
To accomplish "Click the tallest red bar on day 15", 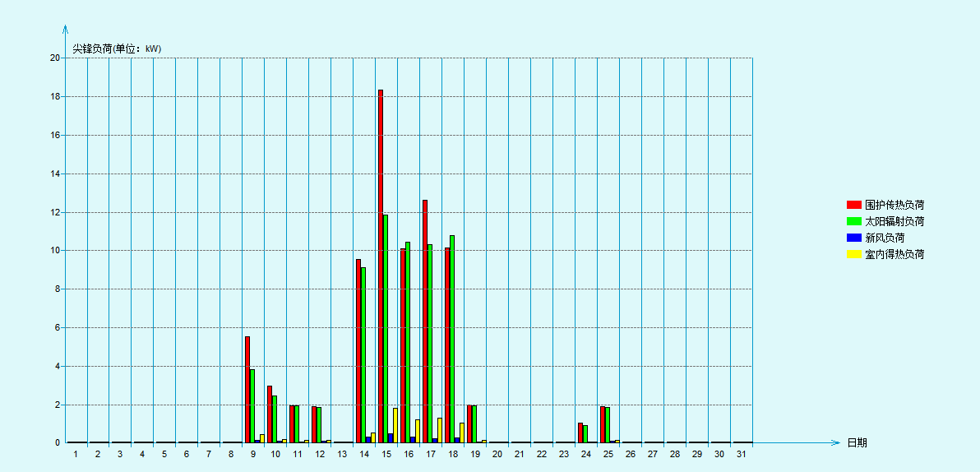I will pyautogui.click(x=381, y=263).
